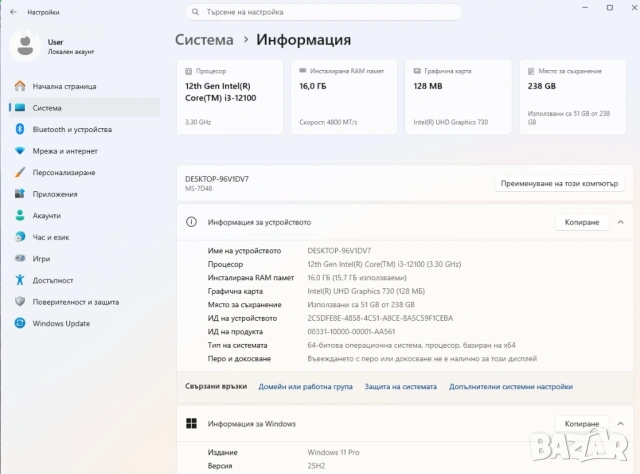Click the Персонализиране brush icon
Screen dimensions: 640x474
(20, 172)
